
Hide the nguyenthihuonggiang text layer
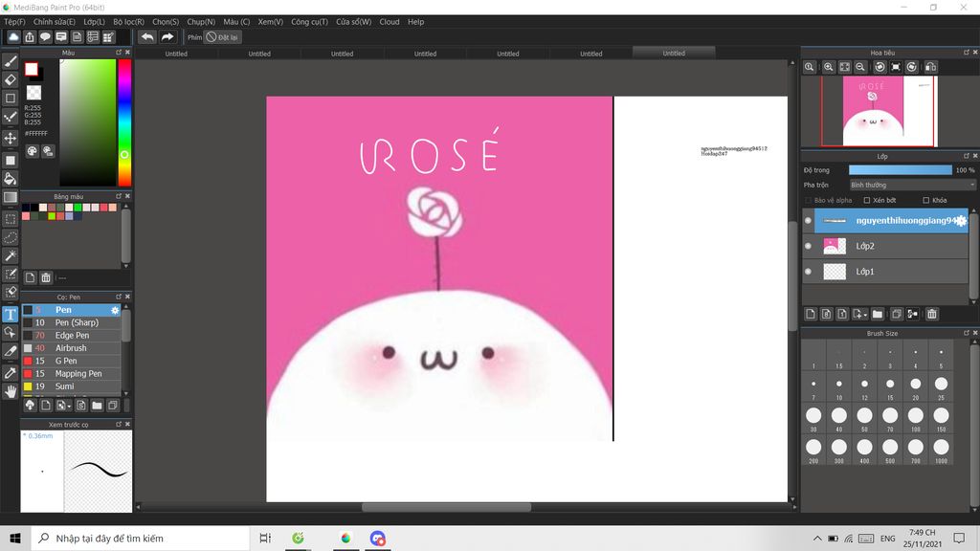[808, 221]
